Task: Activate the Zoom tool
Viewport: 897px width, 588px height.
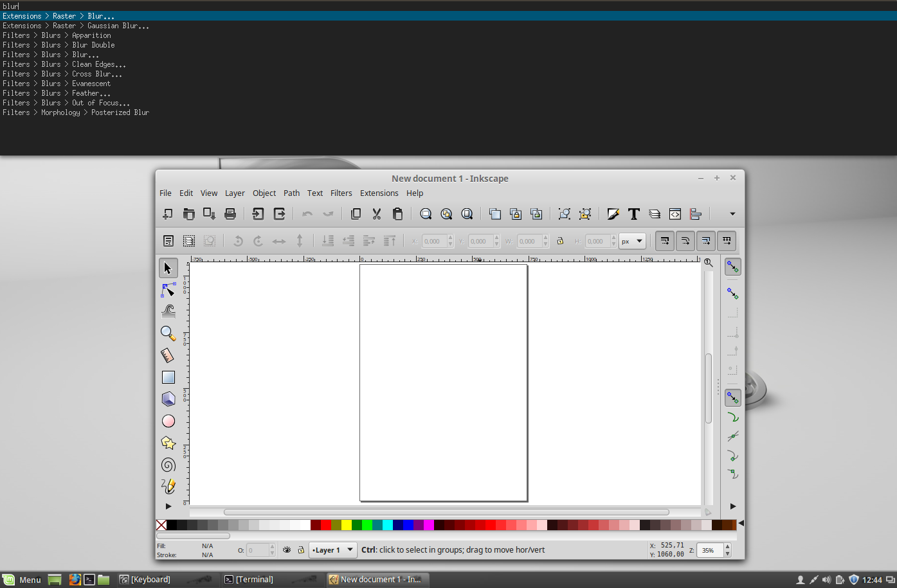Action: tap(168, 333)
